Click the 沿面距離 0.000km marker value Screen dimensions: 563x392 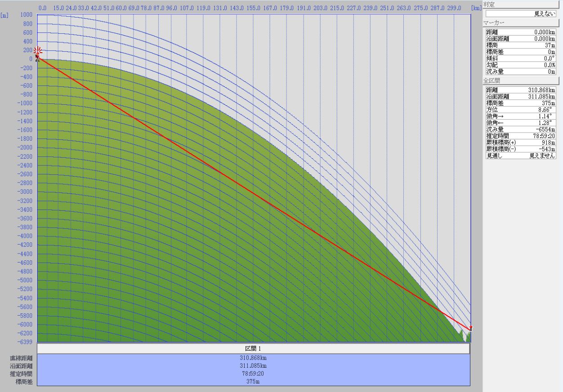tap(545, 39)
